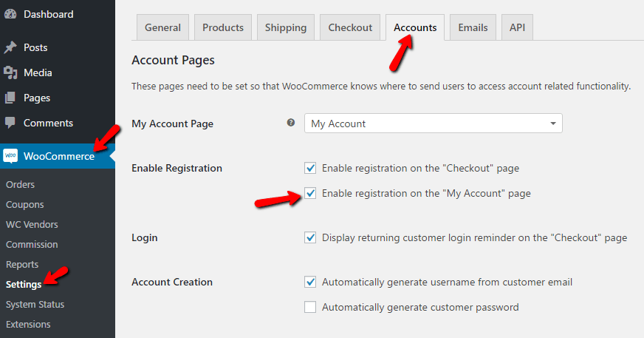
Task: Open the Checkout settings tab
Action: (x=350, y=28)
